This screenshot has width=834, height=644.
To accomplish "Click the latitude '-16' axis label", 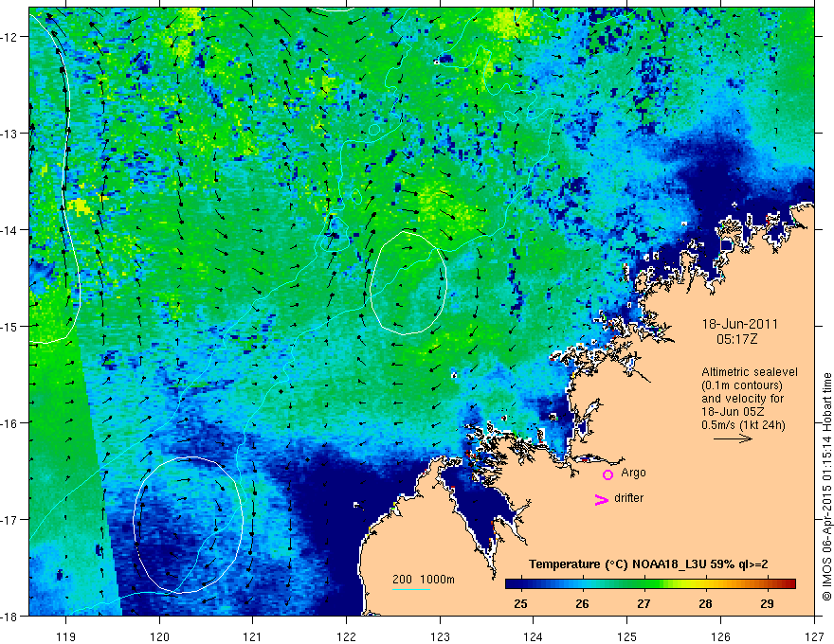I will [x=9, y=423].
